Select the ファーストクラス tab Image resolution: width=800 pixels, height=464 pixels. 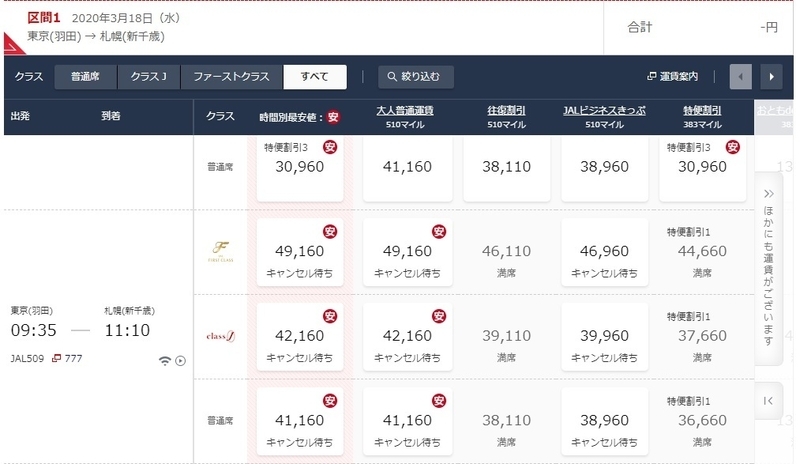coord(231,77)
